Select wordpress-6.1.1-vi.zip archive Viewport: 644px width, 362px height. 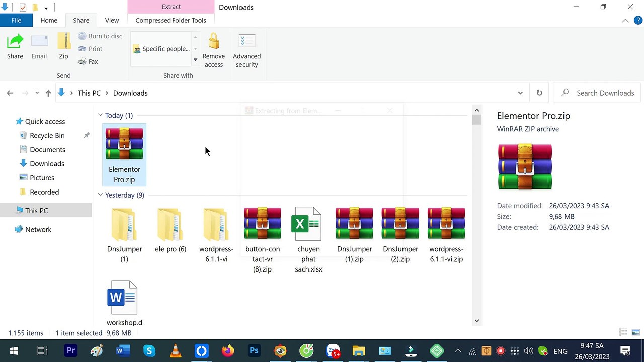[446, 235]
